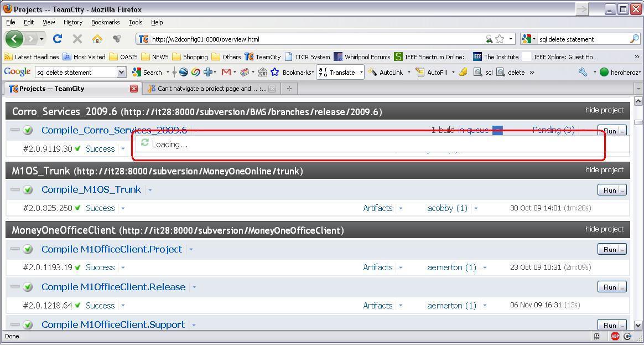Open the Whirlpool Forums bookmark

point(362,56)
